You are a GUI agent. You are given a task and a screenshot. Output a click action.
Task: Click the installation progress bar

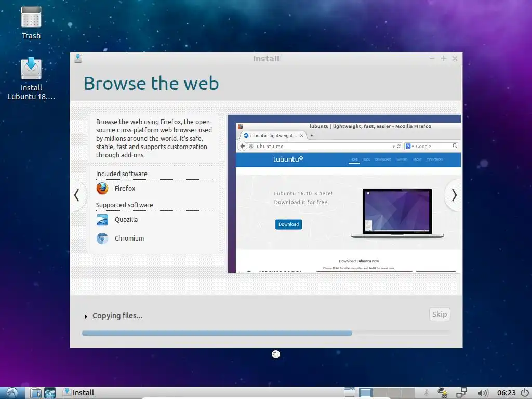[266, 333]
